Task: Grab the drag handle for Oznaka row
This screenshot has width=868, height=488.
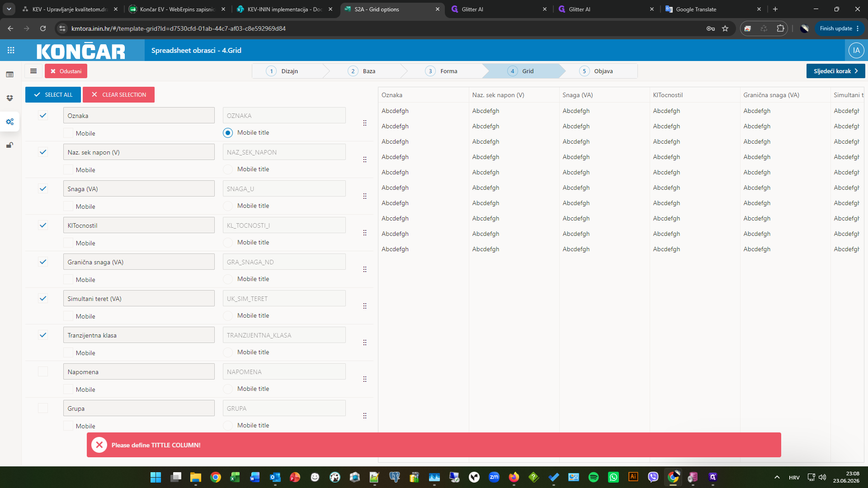Action: coord(365,123)
